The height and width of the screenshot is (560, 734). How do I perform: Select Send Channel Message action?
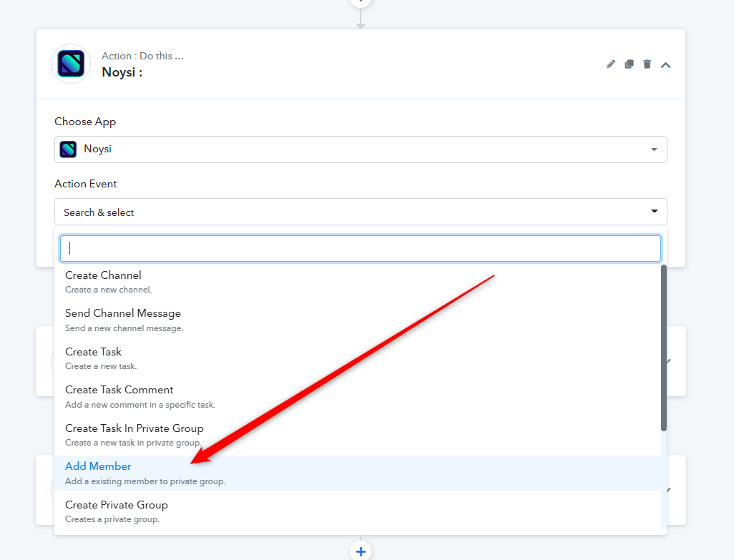click(x=358, y=320)
